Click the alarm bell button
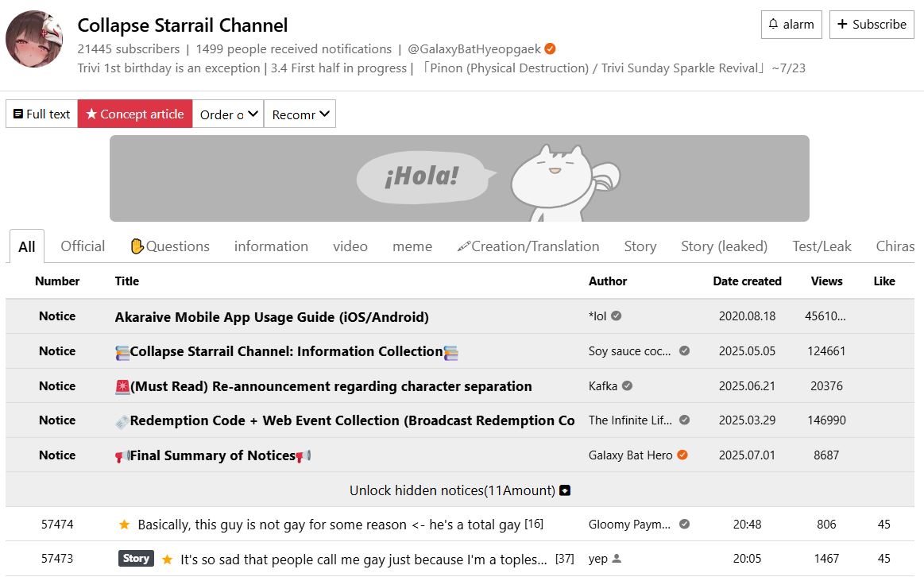Viewport: 924px width, 577px height. [791, 25]
